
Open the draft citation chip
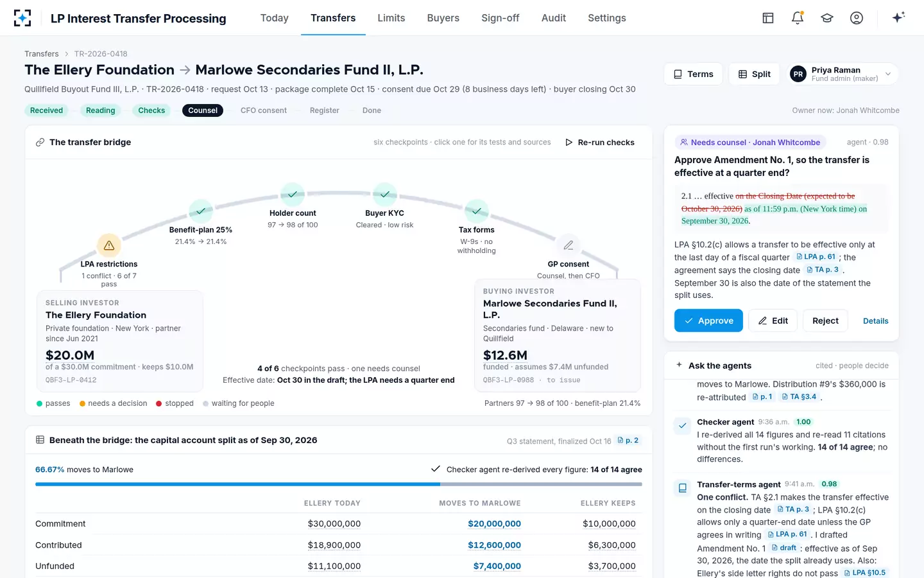pos(783,548)
